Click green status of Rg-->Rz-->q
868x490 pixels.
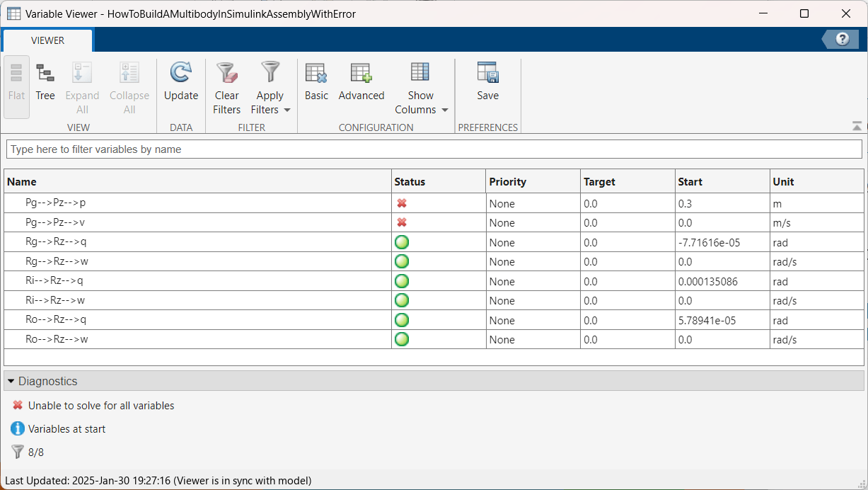click(x=402, y=242)
